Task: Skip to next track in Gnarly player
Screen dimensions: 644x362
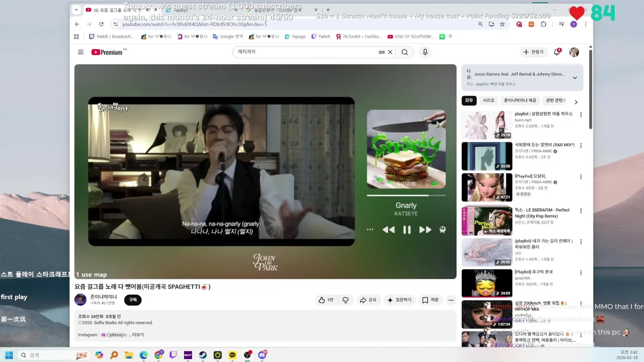Action: coord(425,230)
